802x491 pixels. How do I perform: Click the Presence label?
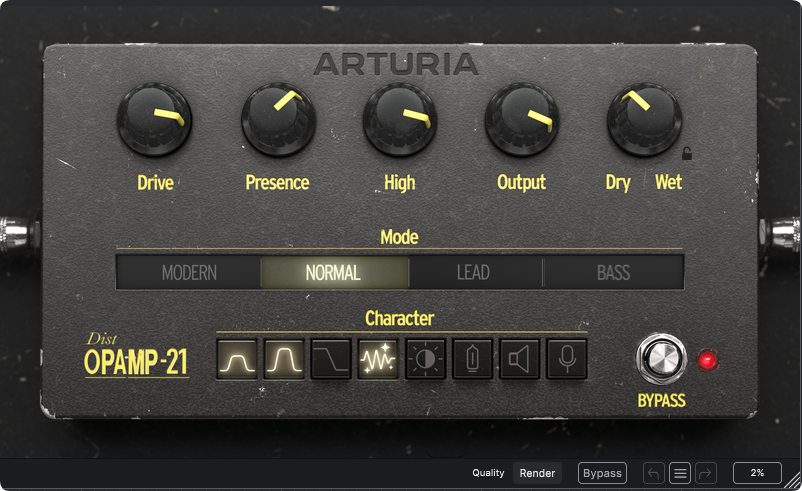click(277, 183)
